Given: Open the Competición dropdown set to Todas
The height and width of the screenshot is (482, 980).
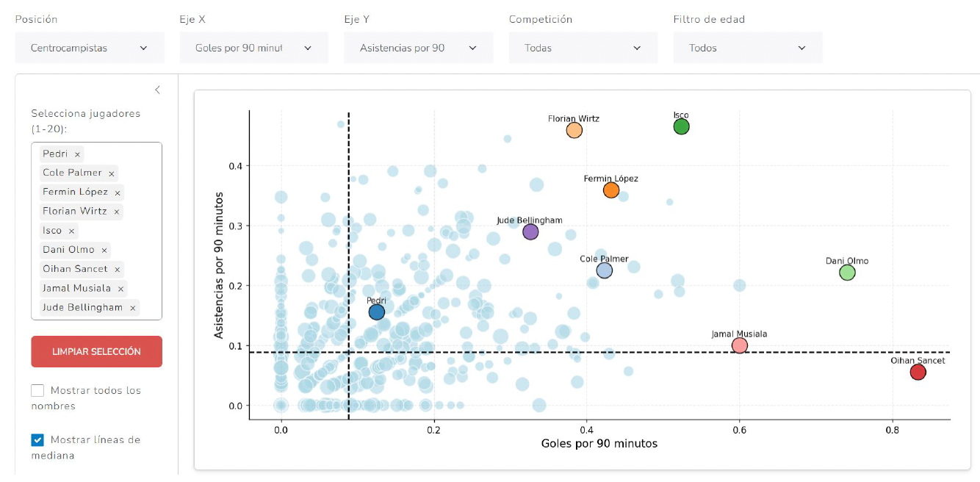Looking at the screenshot, I should pos(583,48).
